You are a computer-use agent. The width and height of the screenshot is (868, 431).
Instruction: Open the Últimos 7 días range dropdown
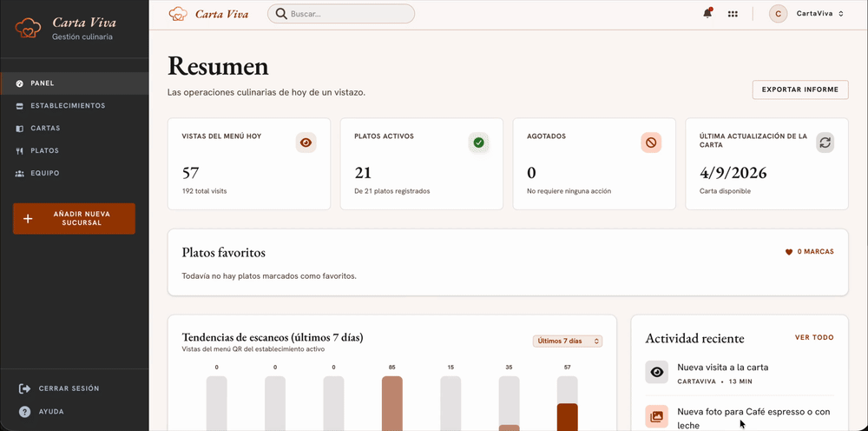[568, 341]
